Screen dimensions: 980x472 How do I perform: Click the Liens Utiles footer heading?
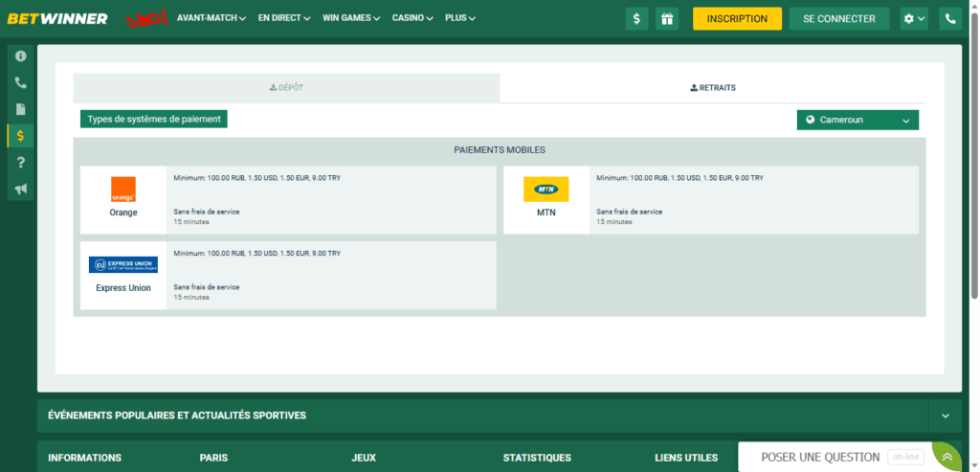pos(686,459)
